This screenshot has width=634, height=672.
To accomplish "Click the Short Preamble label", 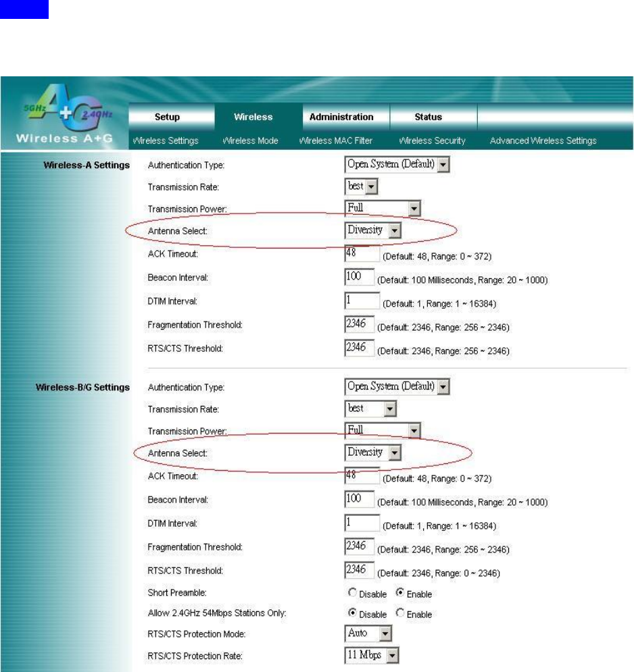I will [177, 593].
